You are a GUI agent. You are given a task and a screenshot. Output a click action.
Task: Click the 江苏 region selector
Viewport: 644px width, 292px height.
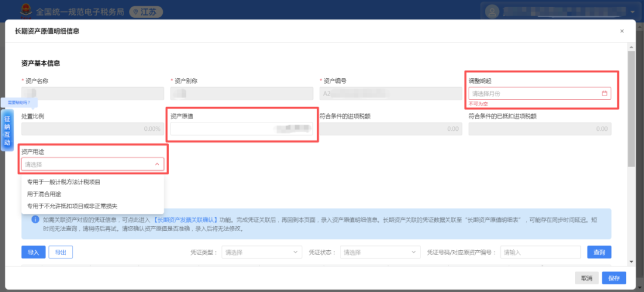coord(146,13)
